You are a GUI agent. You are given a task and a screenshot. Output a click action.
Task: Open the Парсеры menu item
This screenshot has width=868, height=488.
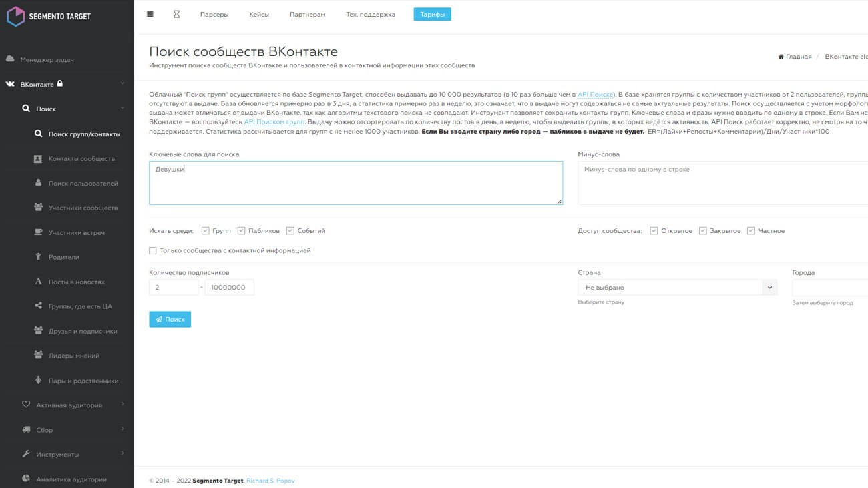click(x=214, y=15)
